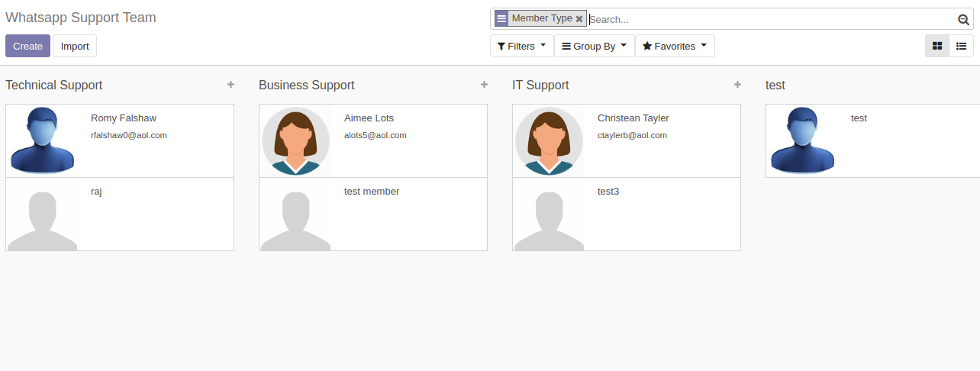This screenshot has width=980, height=371.
Task: Click the search magnifier icon
Action: tap(963, 20)
